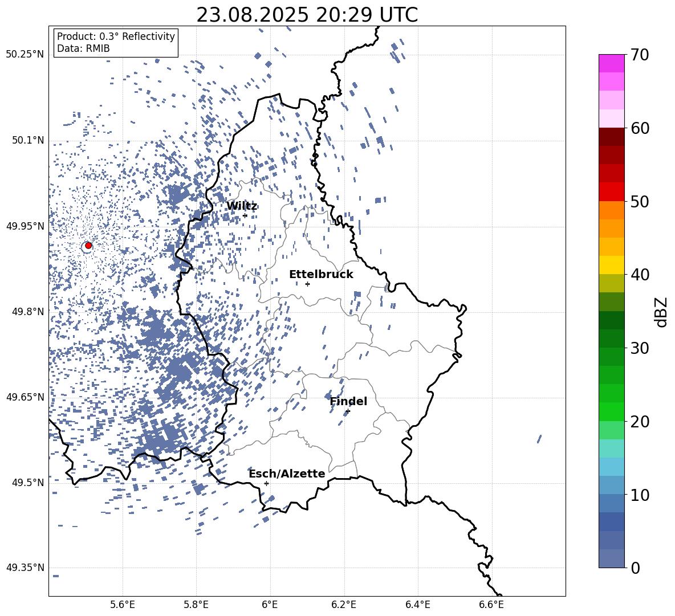Click the 49.65°N latitude label
675x616 pixels.
click(25, 397)
